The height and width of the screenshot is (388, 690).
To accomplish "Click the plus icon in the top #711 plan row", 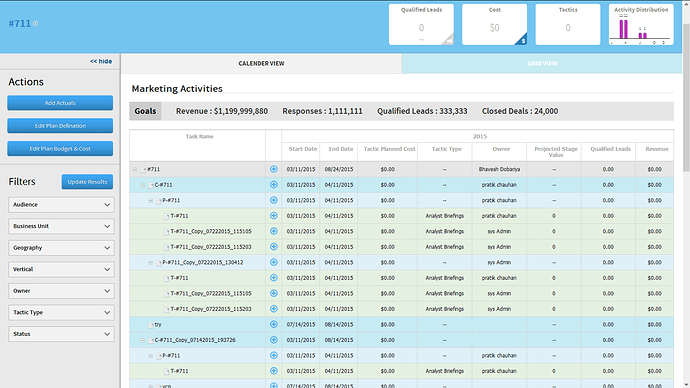I will click(274, 169).
